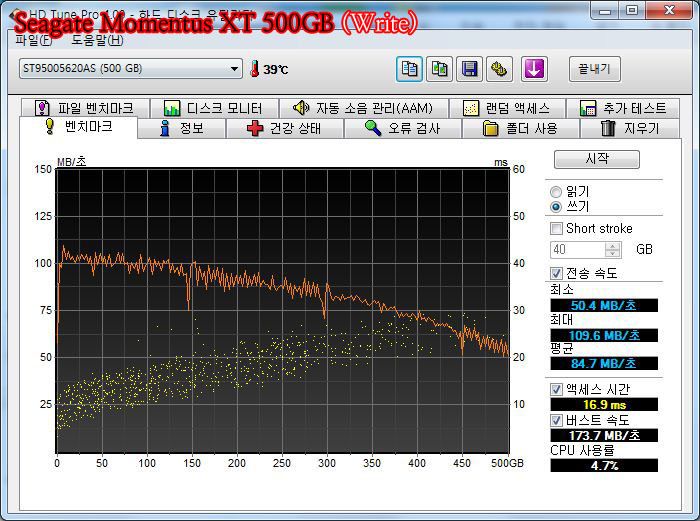700x521 pixels.
Task: Click the random access scatter icon
Action: (x=471, y=108)
